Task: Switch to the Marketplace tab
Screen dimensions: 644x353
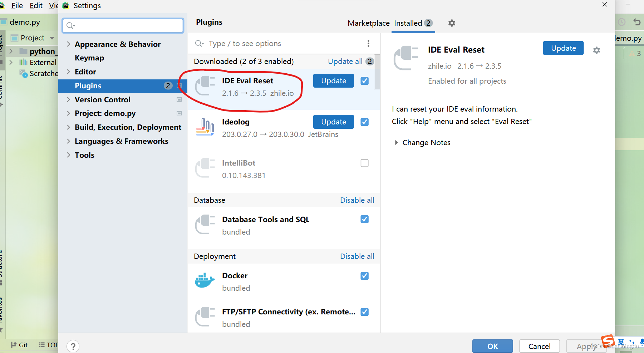Action: point(368,23)
